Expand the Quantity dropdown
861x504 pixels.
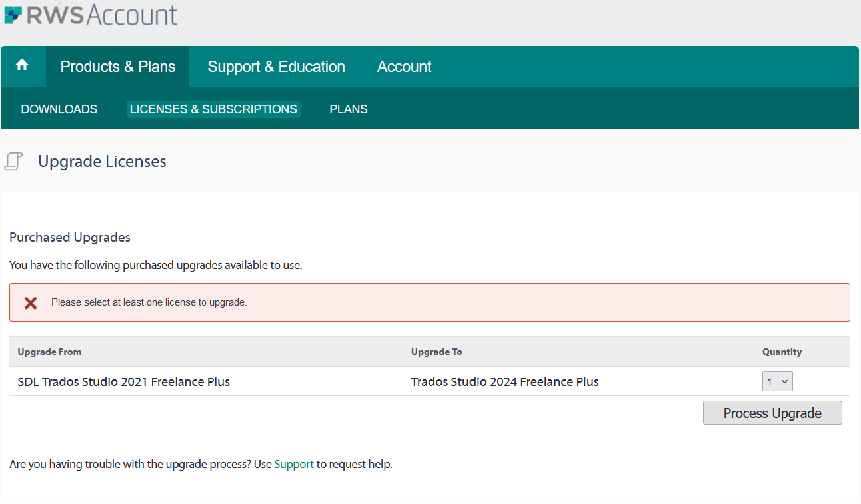(777, 382)
